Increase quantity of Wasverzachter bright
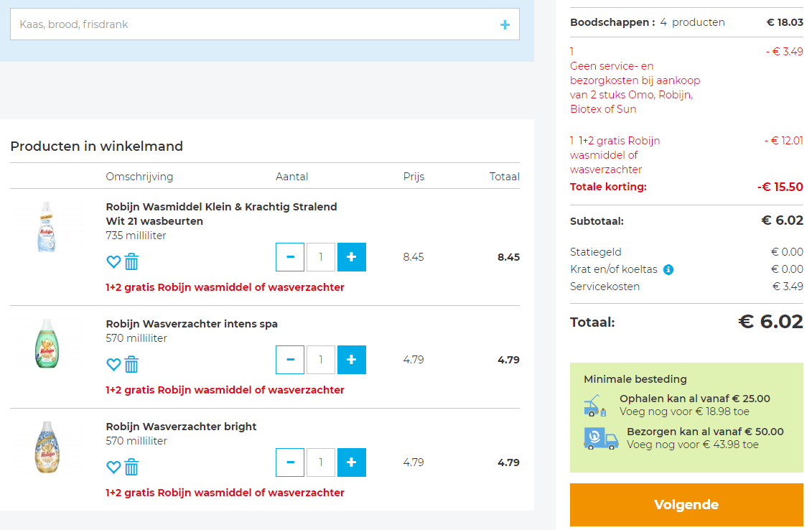812x530 pixels. pyautogui.click(x=352, y=462)
